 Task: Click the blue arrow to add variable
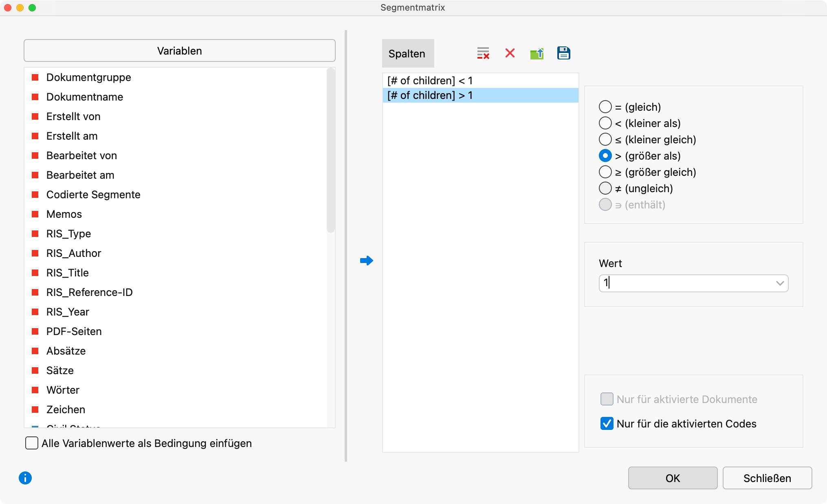tap(367, 261)
